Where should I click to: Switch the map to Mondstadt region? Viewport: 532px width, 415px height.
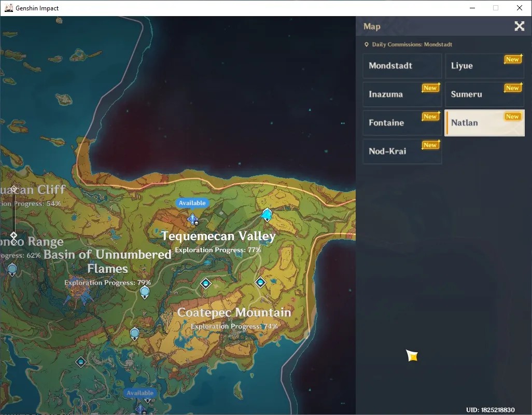(402, 66)
